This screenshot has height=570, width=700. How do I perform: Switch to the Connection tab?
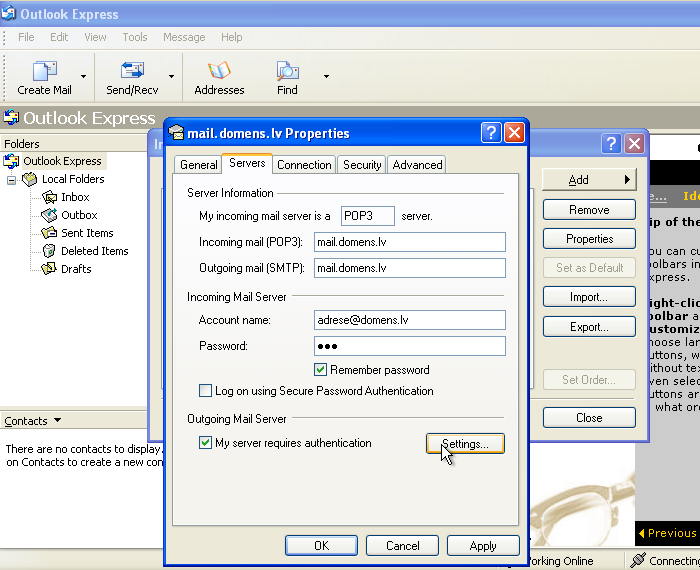[304, 165]
